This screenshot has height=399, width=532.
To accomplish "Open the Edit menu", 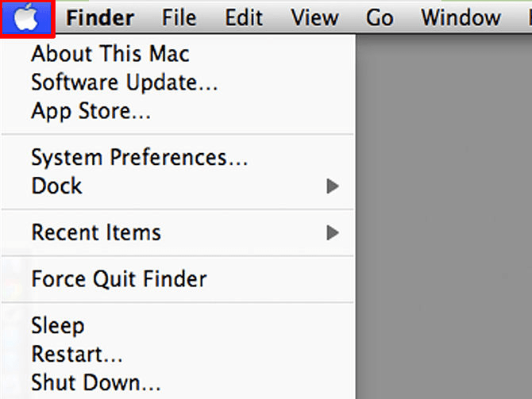I will (244, 17).
